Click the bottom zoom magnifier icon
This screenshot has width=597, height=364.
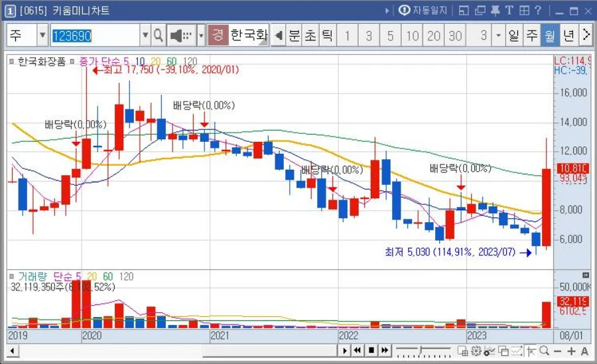(x=544, y=351)
